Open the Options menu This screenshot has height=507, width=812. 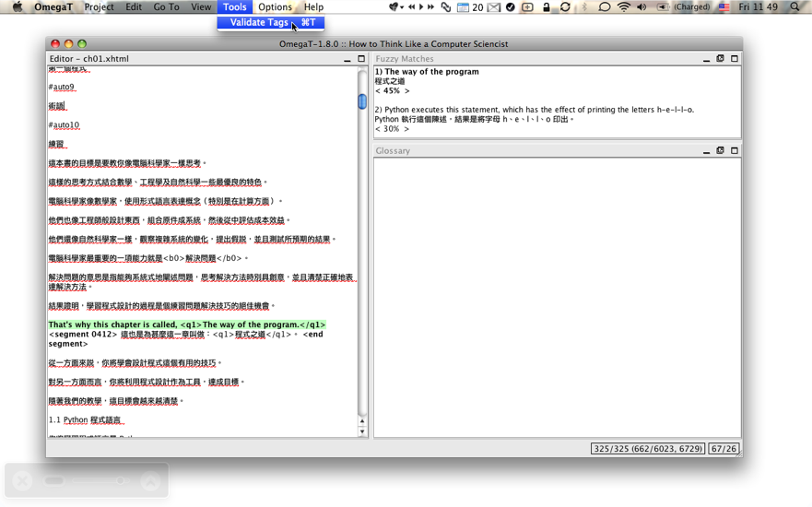(x=275, y=7)
